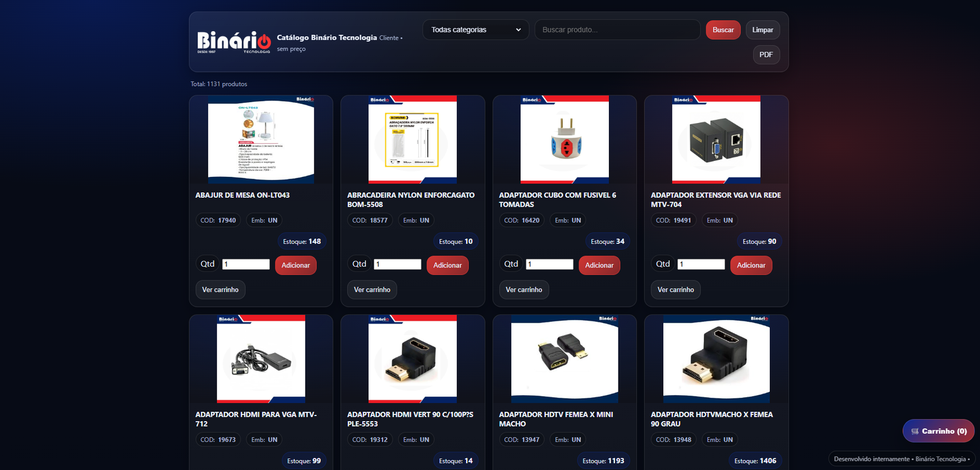980x470 pixels.
Task: Click the red Buscar button
Action: (723, 29)
